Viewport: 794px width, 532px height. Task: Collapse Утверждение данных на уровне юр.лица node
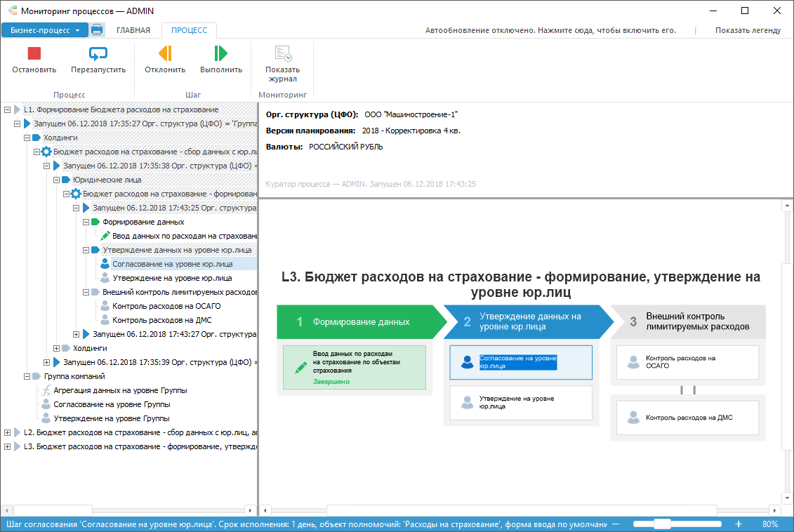click(86, 250)
